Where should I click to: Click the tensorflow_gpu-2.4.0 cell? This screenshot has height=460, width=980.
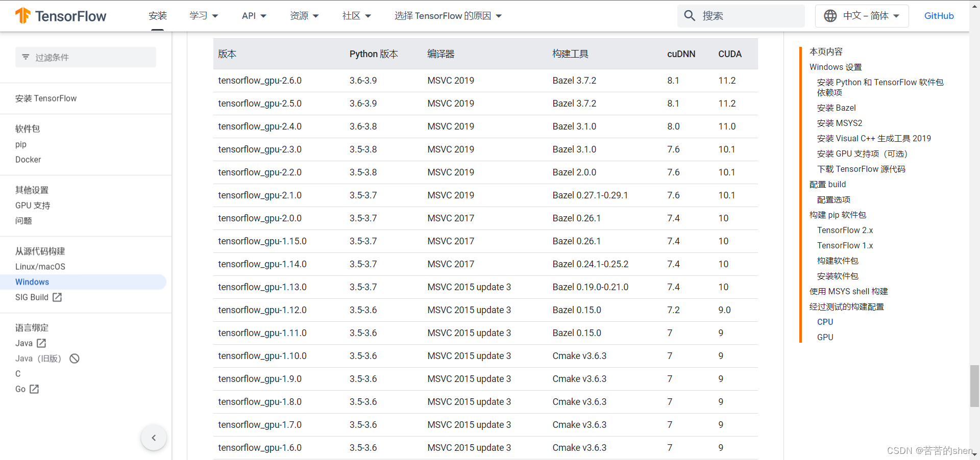tap(260, 126)
